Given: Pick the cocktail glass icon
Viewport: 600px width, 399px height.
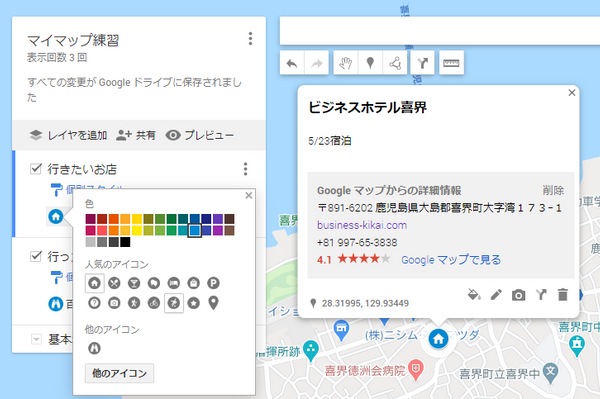Looking at the screenshot, I should 134,283.
